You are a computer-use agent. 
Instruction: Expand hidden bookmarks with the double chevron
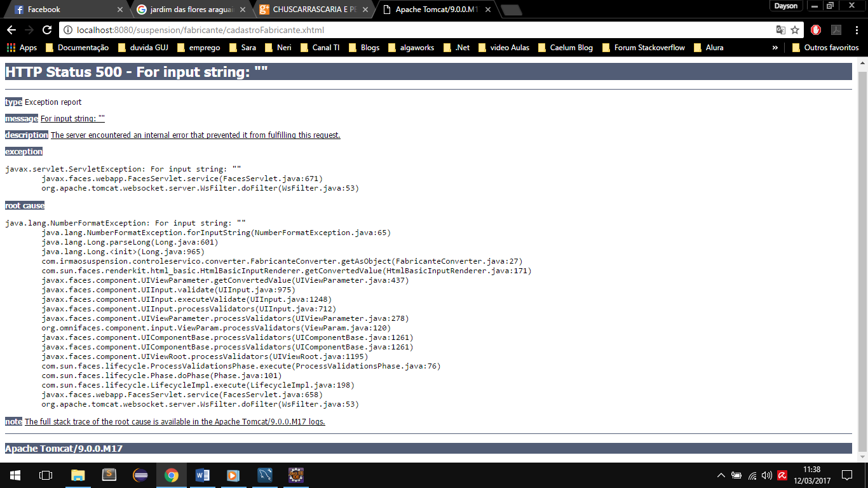click(775, 48)
